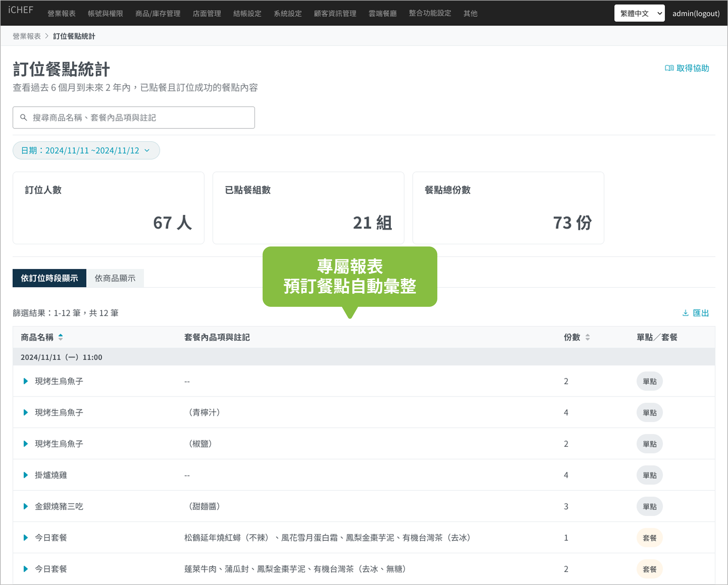The width and height of the screenshot is (728, 585).
Task: Expand the 掛爐燒雞 row triangle
Action: (x=26, y=475)
